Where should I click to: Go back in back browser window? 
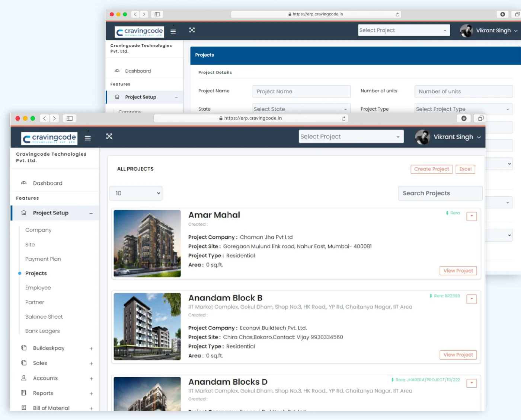pos(135,14)
